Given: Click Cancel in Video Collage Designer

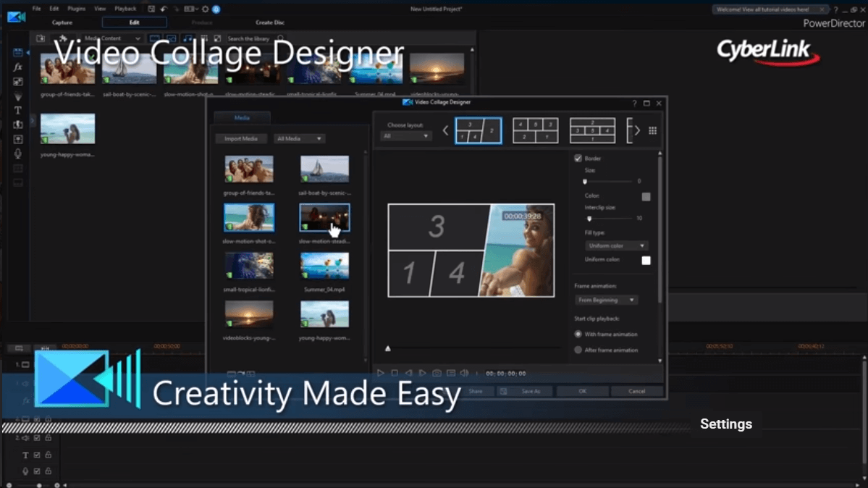Looking at the screenshot, I should point(636,391).
